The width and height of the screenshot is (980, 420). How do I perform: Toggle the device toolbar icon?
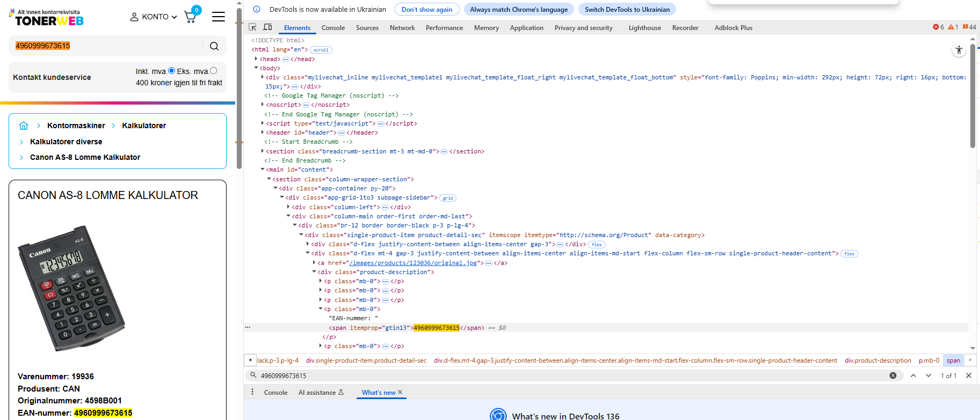click(x=267, y=27)
